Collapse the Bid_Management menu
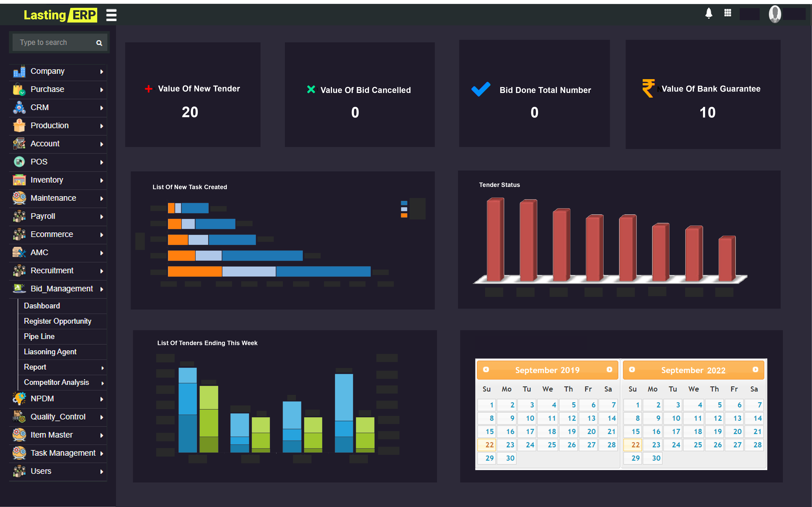 pos(62,289)
